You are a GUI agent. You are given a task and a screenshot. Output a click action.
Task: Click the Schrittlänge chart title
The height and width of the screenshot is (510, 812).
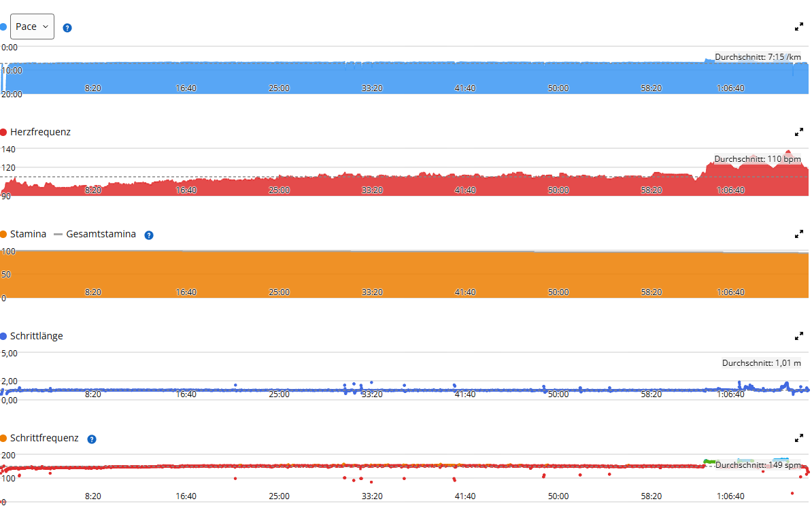(36, 336)
